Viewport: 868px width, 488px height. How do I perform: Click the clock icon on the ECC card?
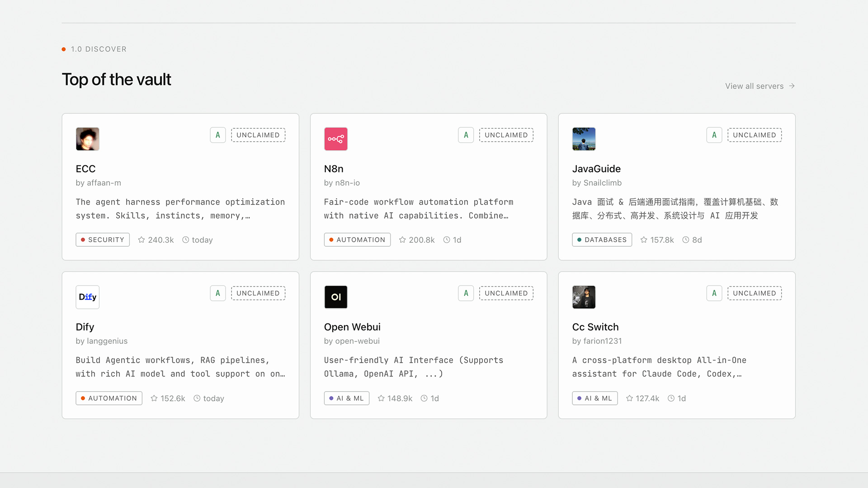pos(185,240)
